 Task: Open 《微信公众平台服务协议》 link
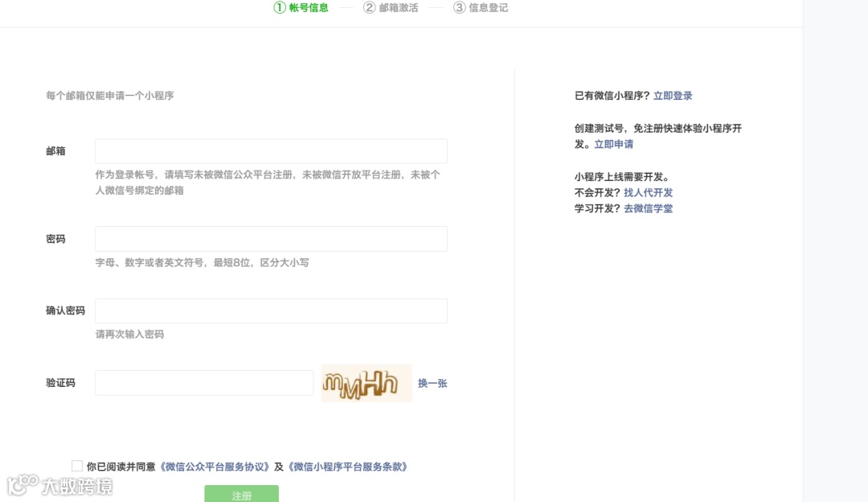215,467
